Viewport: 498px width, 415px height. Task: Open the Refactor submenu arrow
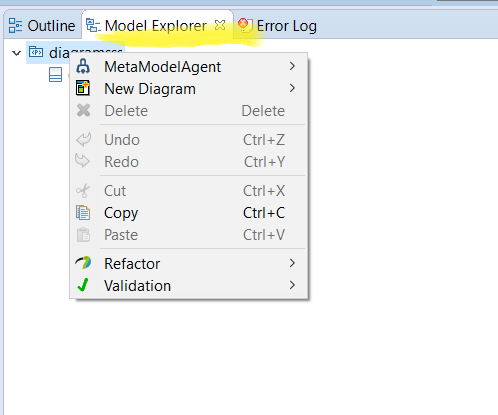[292, 263]
